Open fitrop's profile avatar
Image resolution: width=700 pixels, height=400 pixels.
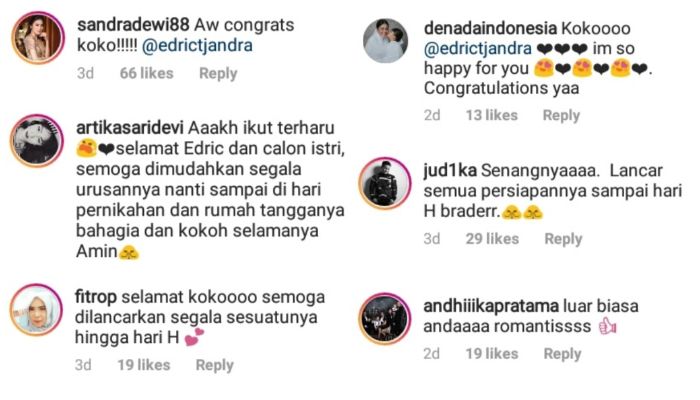[36, 310]
